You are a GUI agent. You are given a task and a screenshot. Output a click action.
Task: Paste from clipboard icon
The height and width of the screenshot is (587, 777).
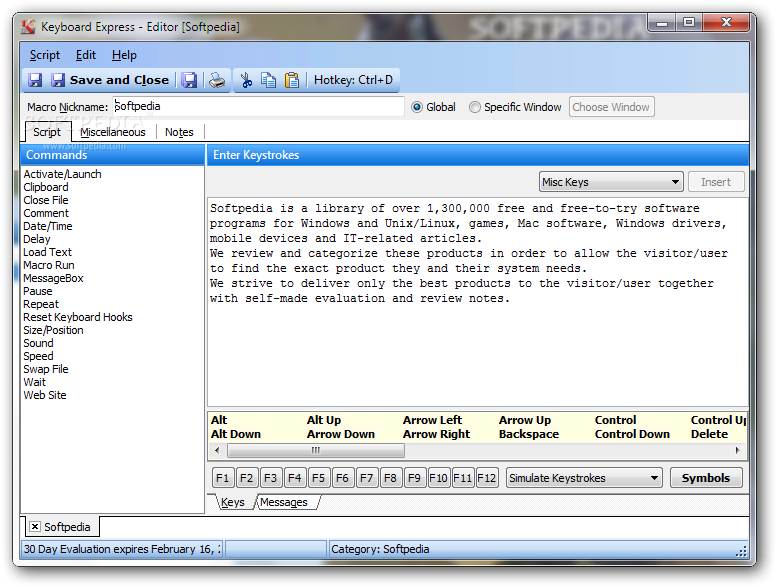292,80
